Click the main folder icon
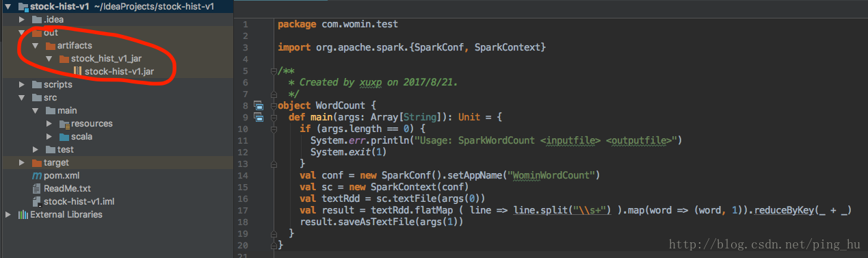Image resolution: width=868 pixels, height=258 pixels. click(50, 110)
